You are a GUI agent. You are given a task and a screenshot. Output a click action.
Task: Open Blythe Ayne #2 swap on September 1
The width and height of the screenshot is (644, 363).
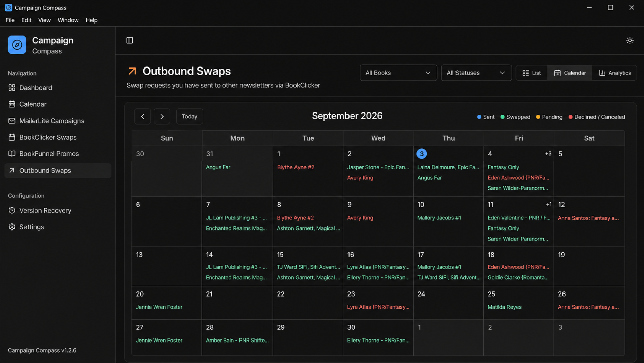pyautogui.click(x=296, y=167)
